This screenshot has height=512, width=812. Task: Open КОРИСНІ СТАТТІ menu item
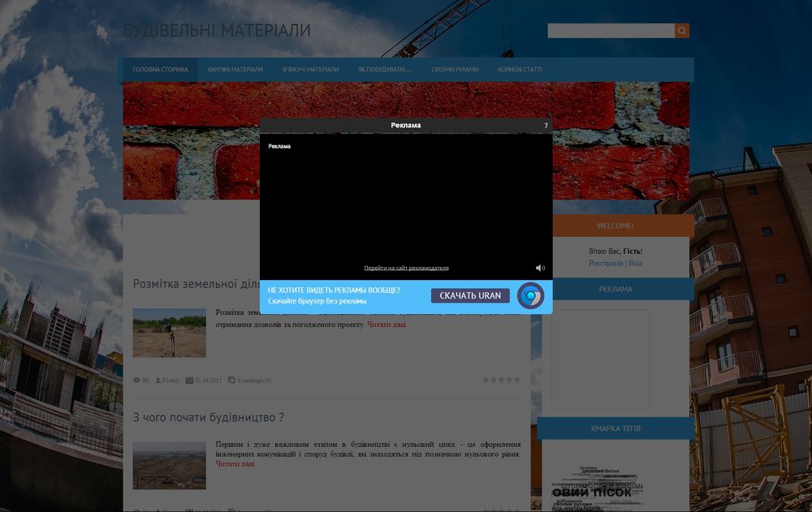[520, 70]
